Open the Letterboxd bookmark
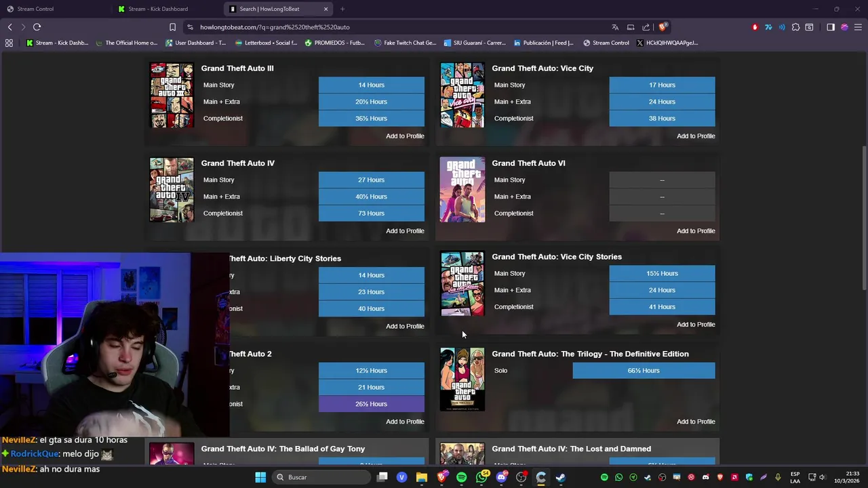The height and width of the screenshot is (488, 868). [266, 43]
